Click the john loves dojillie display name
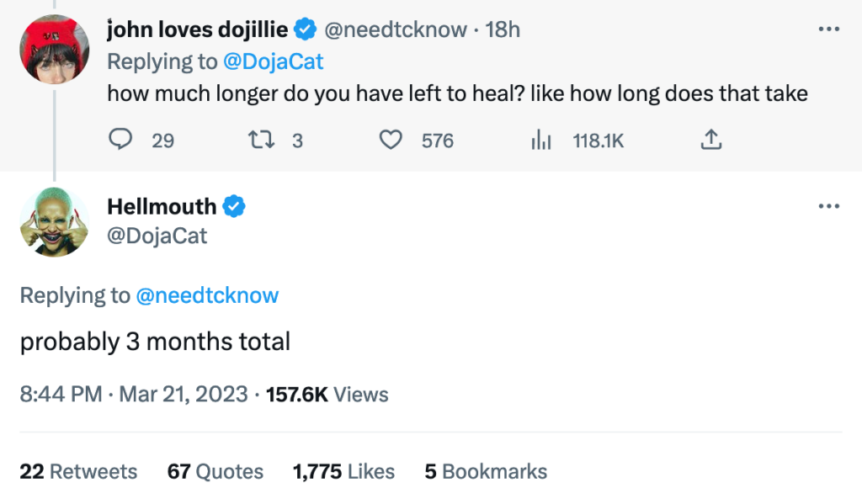 coord(198,30)
